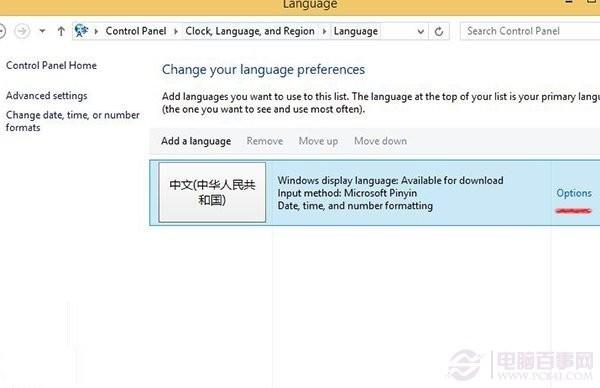Expand arrow before Control Panel breadcrumb
Viewport: 600px width, 388px height.
96,31
